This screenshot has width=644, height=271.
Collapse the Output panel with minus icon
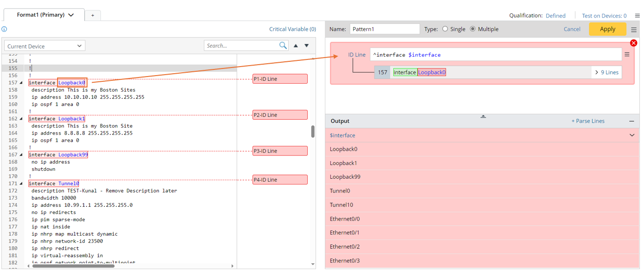click(x=632, y=121)
